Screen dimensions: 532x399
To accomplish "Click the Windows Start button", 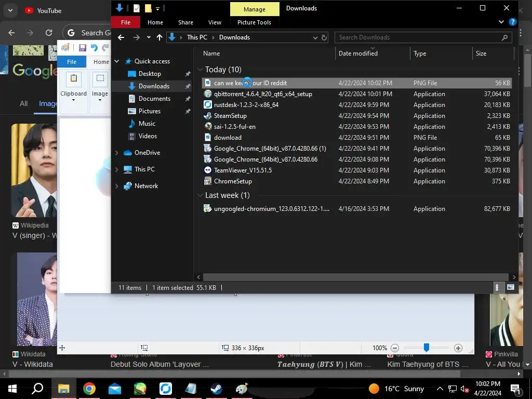I will (12, 389).
